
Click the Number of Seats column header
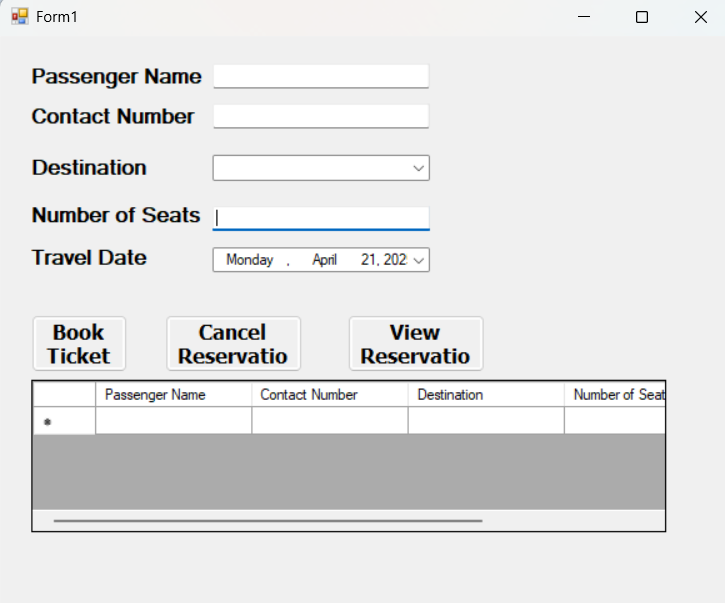coord(615,395)
